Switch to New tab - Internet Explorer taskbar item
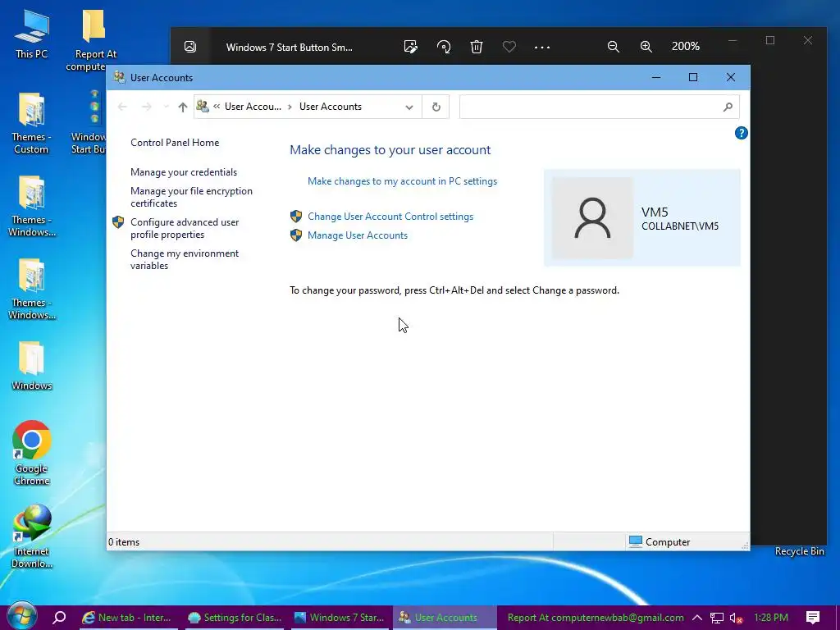This screenshot has width=840, height=630. pos(126,618)
